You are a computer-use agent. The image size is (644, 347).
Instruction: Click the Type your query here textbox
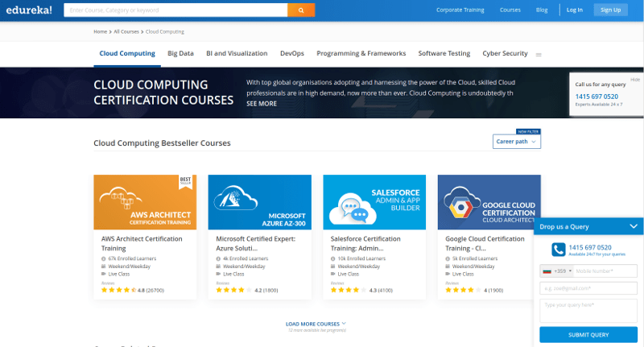[x=588, y=311]
